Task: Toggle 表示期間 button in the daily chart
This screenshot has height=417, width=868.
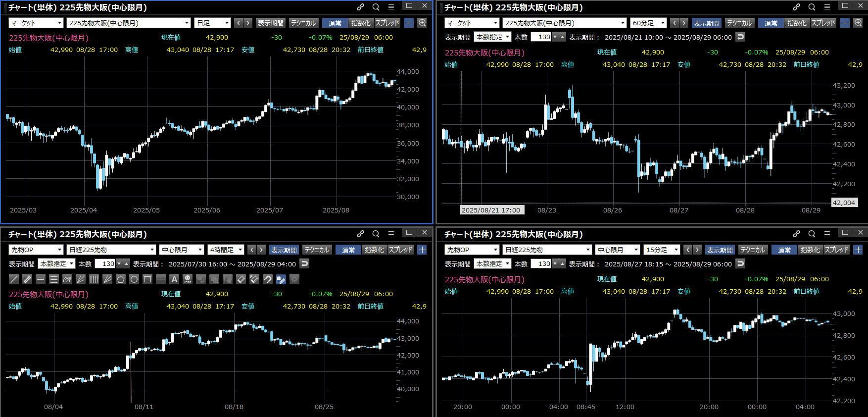Action: click(270, 23)
